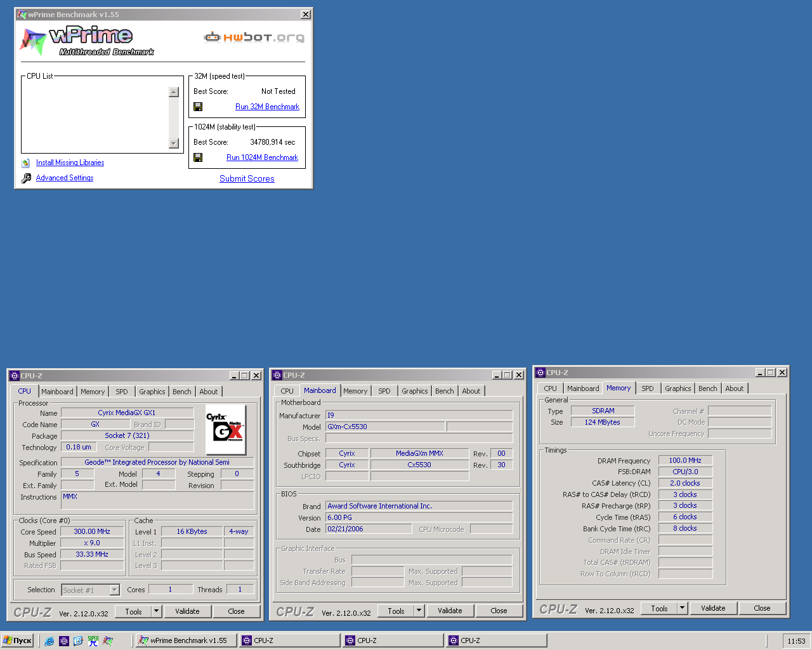Click the BIOS date 02/21/2006

click(x=369, y=529)
